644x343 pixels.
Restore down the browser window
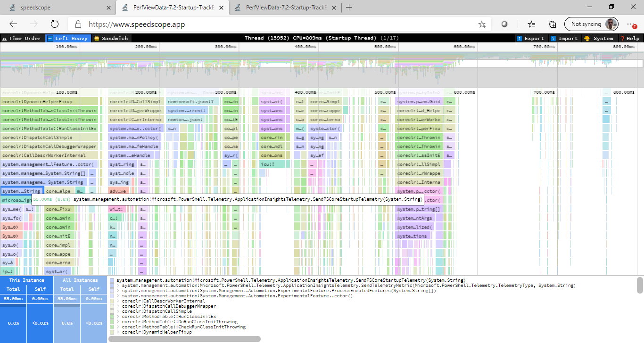point(611,7)
